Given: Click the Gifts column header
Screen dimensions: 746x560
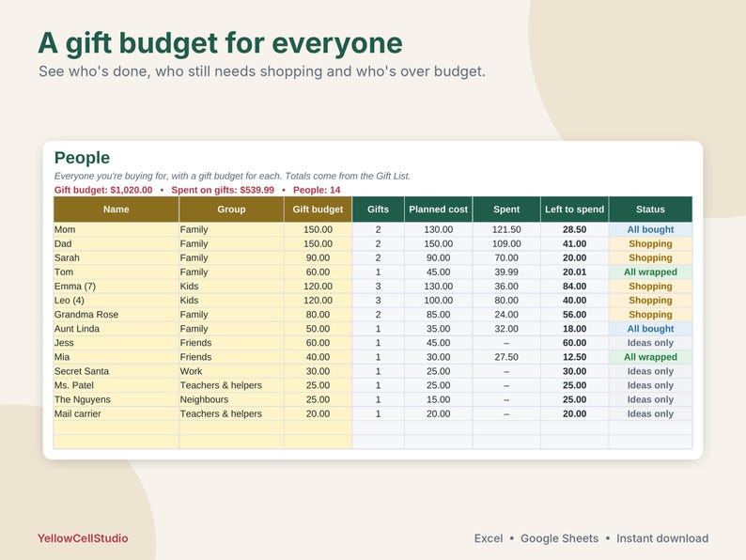Looking at the screenshot, I should coord(379,210).
